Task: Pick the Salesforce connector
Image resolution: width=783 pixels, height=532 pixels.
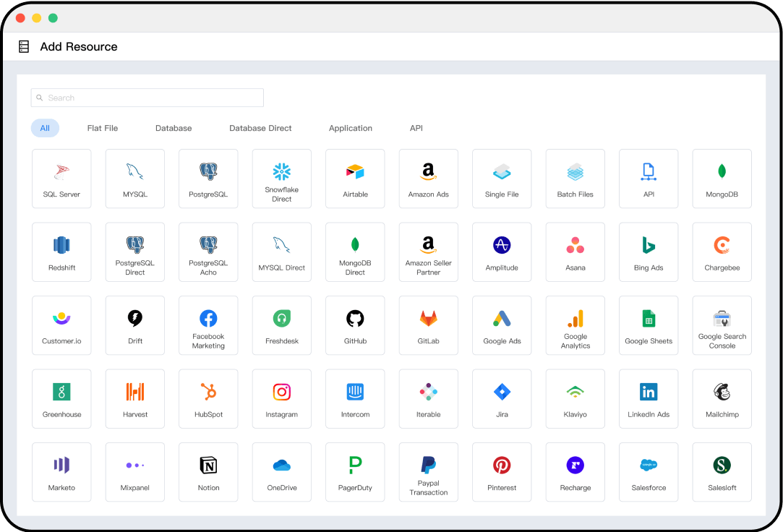Action: (x=649, y=471)
